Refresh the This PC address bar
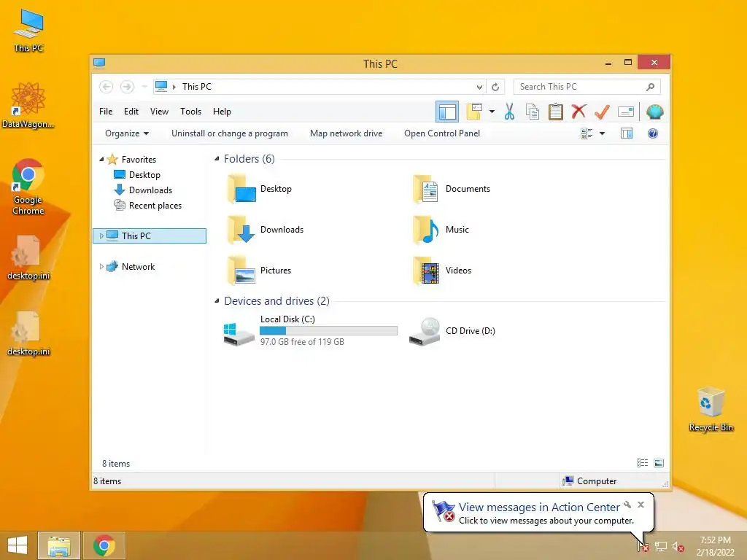This screenshot has height=560, width=747. [x=495, y=87]
